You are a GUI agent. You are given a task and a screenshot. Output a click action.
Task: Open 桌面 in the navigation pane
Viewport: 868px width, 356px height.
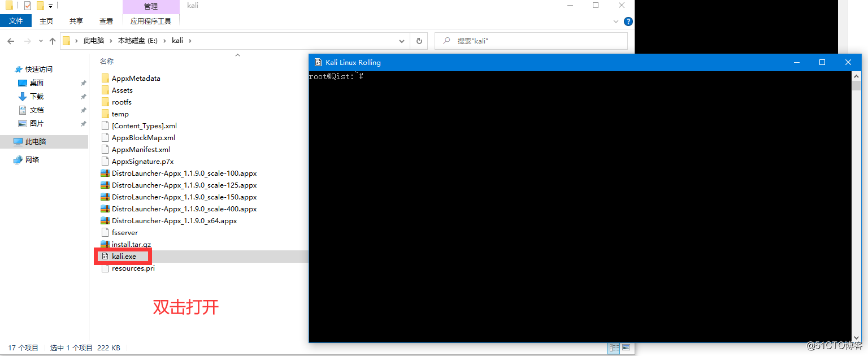tap(37, 83)
